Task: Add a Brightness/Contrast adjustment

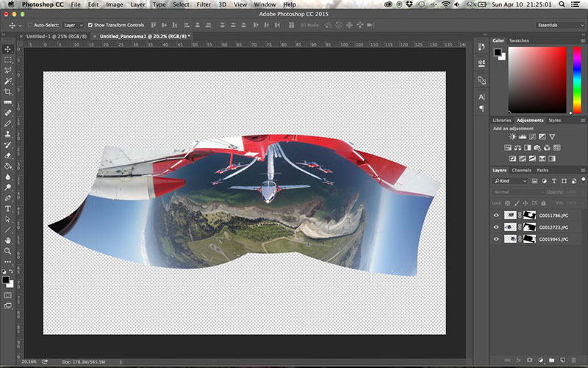Action: tap(512, 137)
